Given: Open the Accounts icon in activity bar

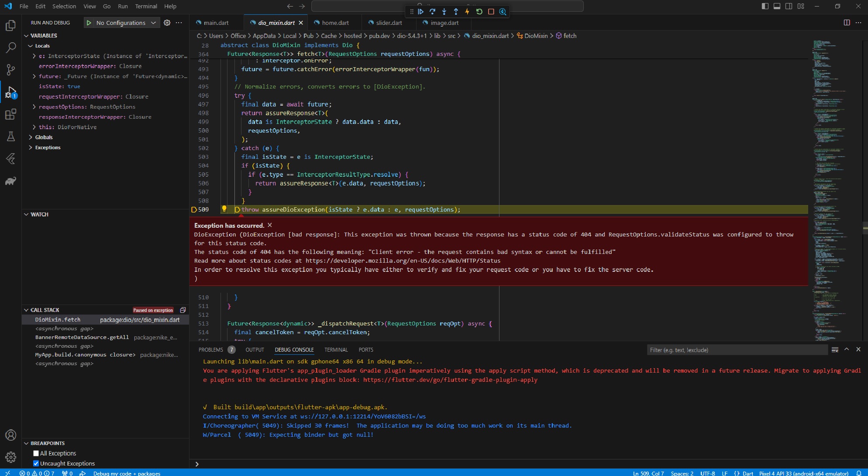Looking at the screenshot, I should 10,435.
